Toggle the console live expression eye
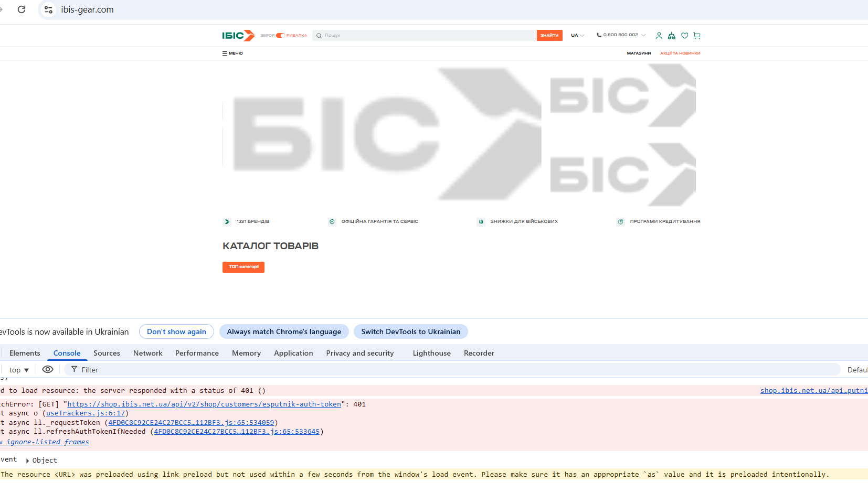This screenshot has width=868, height=503. point(48,369)
